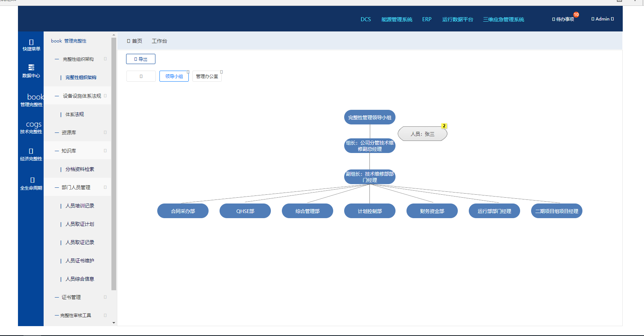Select the 组长：公司分管技术维修副总经理 node

point(370,146)
